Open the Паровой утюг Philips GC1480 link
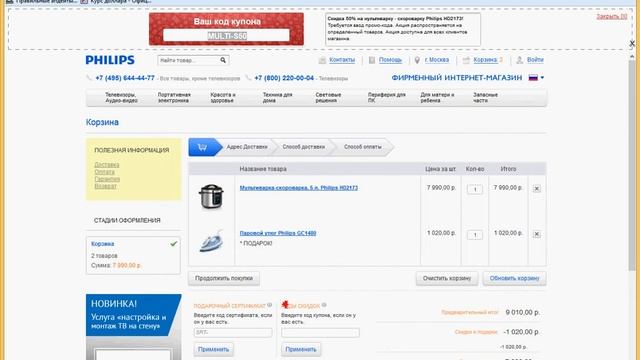The height and width of the screenshot is (360, 640). click(x=278, y=233)
